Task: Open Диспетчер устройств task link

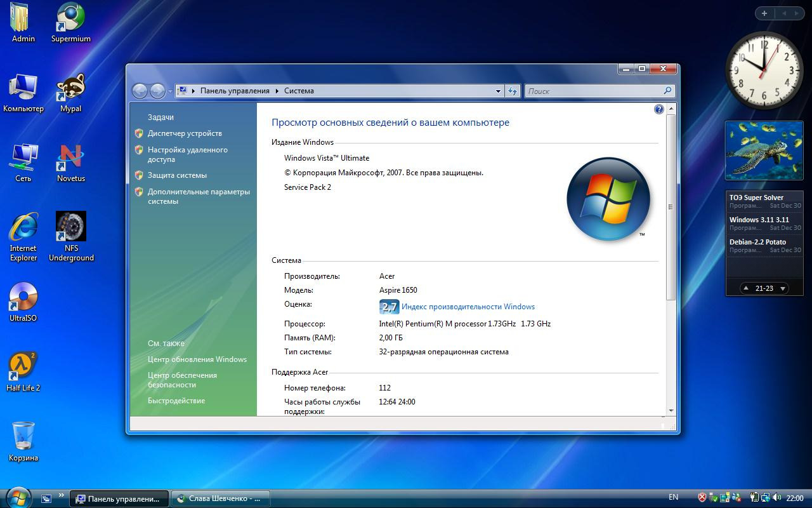Action: [185, 133]
